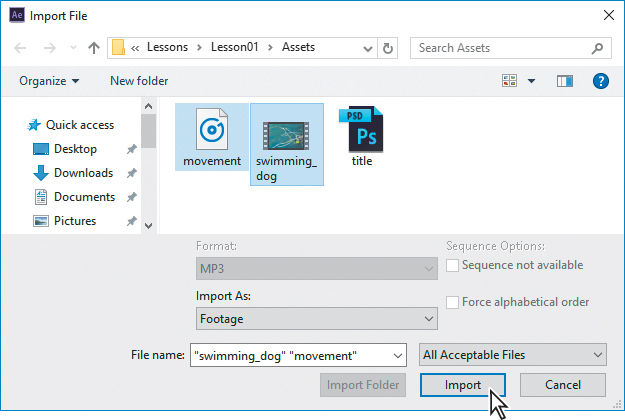The width and height of the screenshot is (625, 420).
Task: Toggle the preview pane icon
Action: 564,81
